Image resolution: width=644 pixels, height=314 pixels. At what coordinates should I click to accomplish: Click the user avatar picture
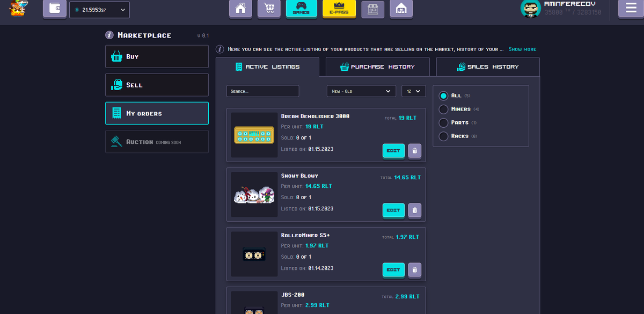coord(530,9)
